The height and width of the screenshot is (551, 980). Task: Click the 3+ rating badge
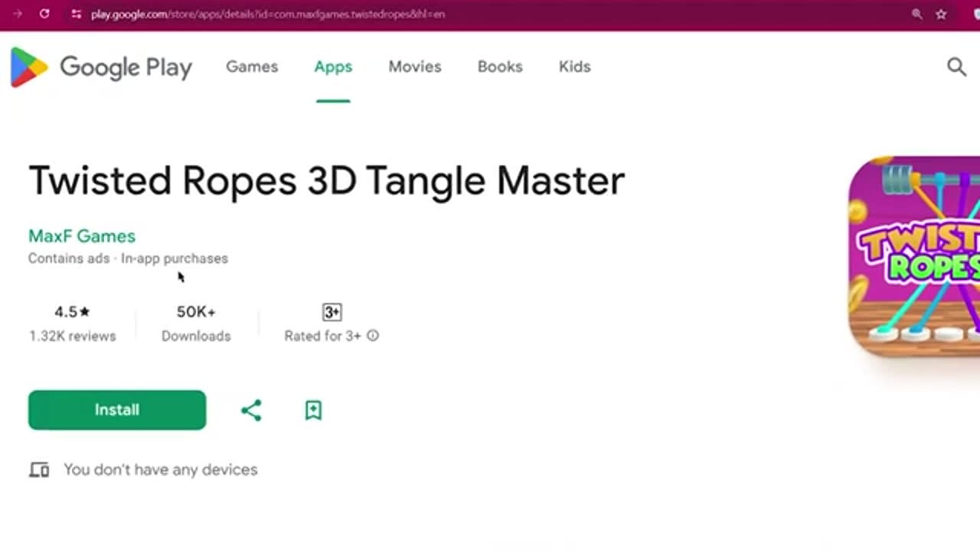pyautogui.click(x=332, y=312)
